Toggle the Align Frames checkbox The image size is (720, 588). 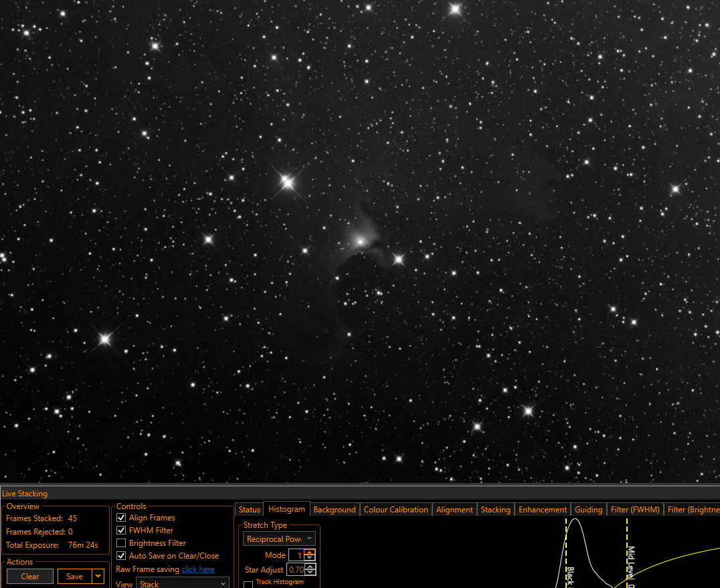121,517
